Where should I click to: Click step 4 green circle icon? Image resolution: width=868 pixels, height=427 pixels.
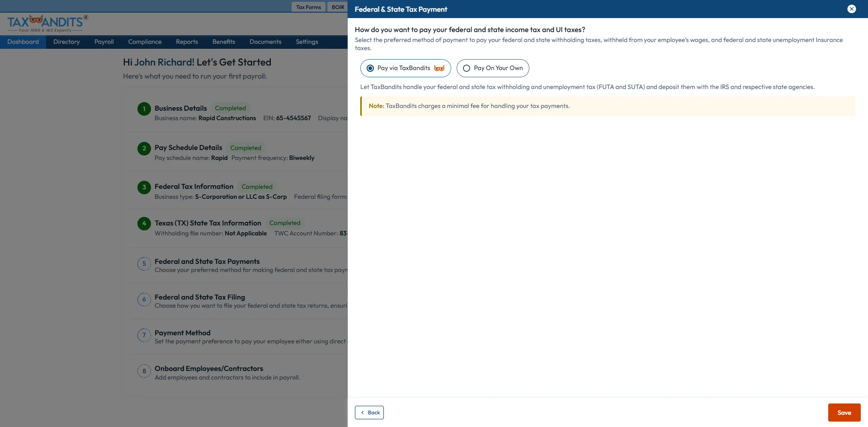(x=144, y=223)
